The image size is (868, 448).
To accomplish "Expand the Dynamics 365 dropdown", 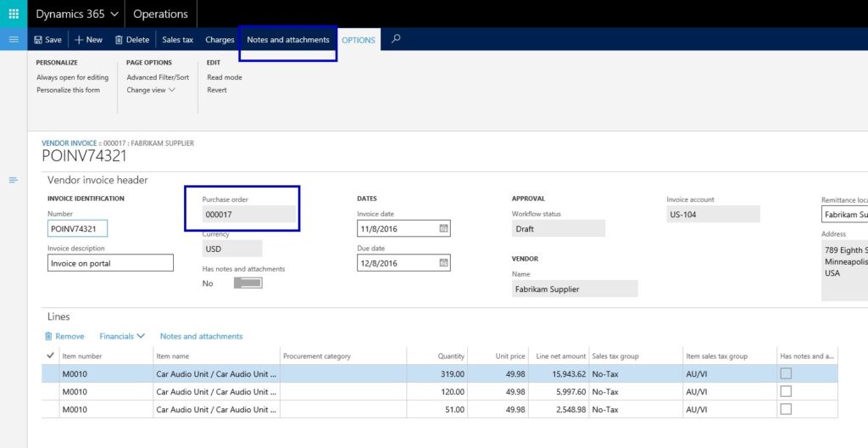I will click(x=77, y=14).
